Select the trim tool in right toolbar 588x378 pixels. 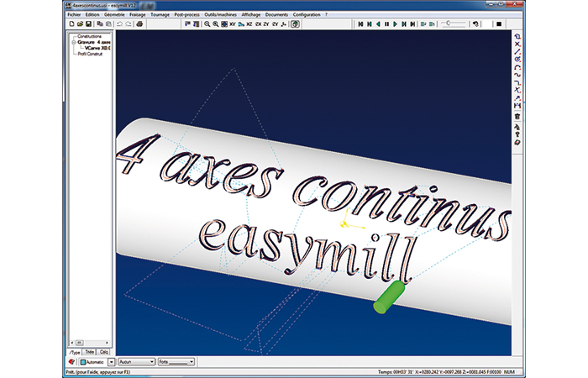(x=517, y=90)
